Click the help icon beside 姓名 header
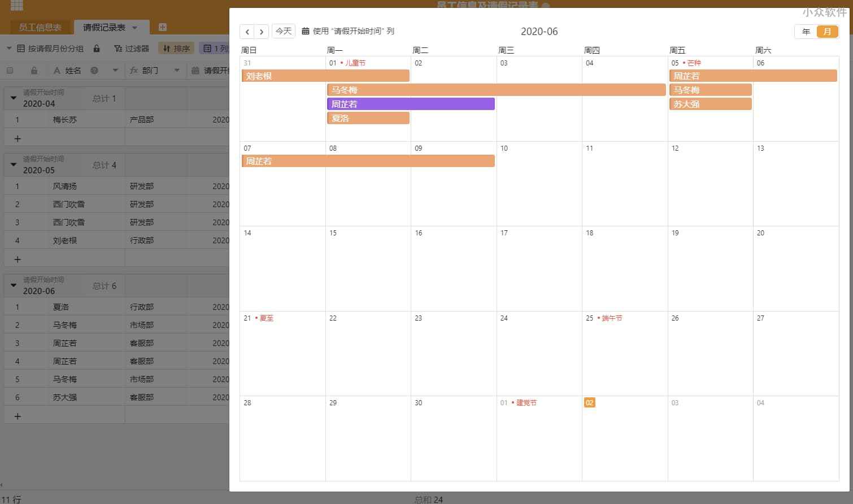Viewport: 853px width, 504px height. tap(94, 71)
